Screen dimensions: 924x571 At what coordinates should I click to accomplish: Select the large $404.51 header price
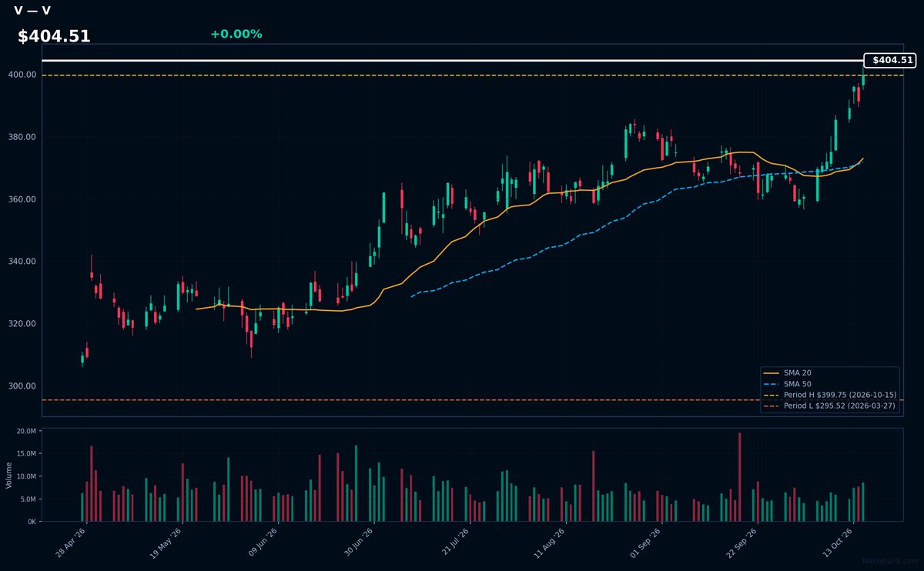[54, 36]
